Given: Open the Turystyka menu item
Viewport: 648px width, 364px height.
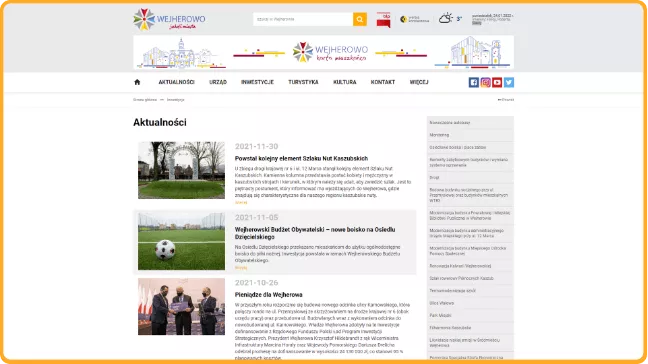Looking at the screenshot, I should point(303,82).
